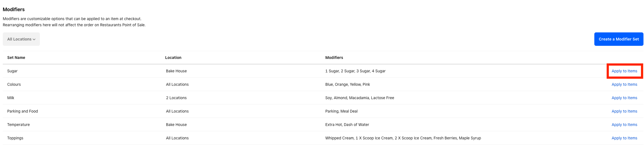Apply Parking and Food set to items
The width and height of the screenshot is (644, 150).
[624, 111]
